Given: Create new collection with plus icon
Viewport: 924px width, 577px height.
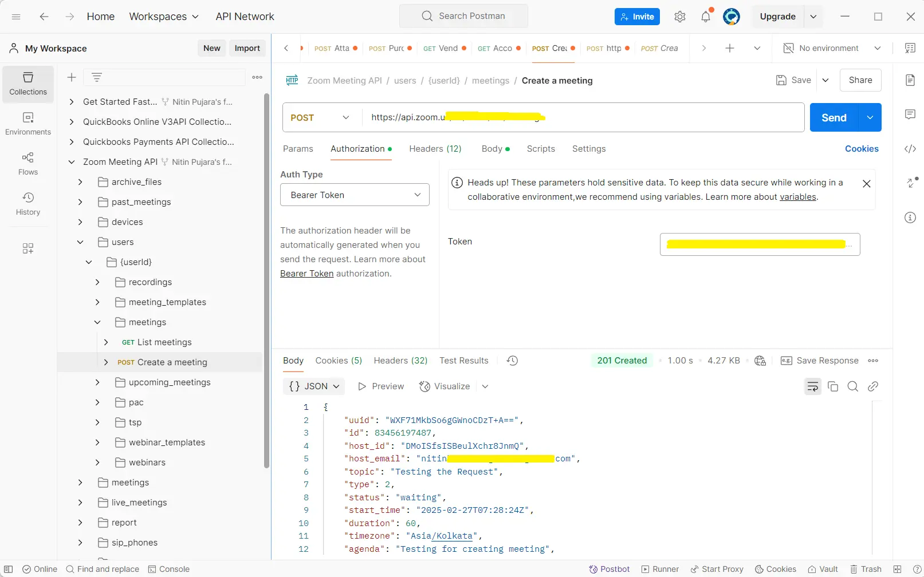Looking at the screenshot, I should pos(72,77).
